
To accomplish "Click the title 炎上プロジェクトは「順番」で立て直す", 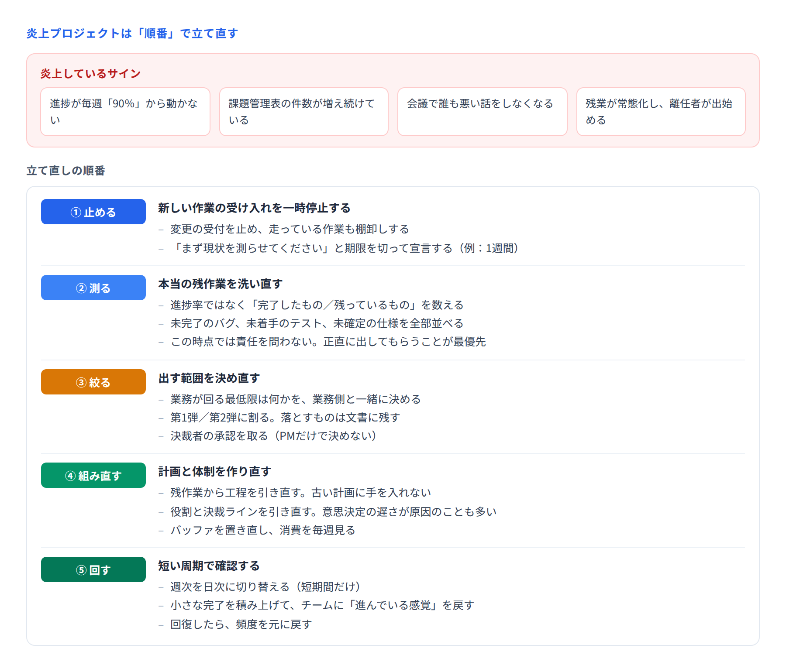I will [132, 33].
